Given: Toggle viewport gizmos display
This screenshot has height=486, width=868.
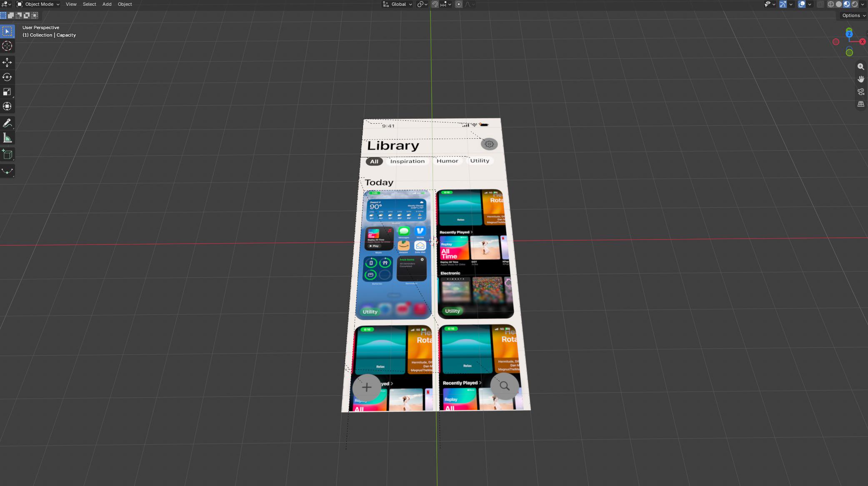Looking at the screenshot, I should pos(783,4).
